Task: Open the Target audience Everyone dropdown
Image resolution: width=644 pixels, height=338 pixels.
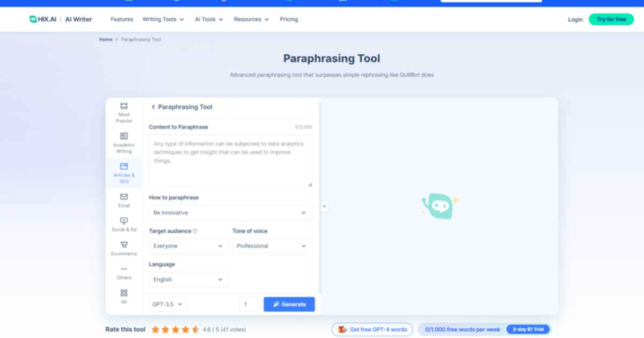Action: tap(188, 246)
